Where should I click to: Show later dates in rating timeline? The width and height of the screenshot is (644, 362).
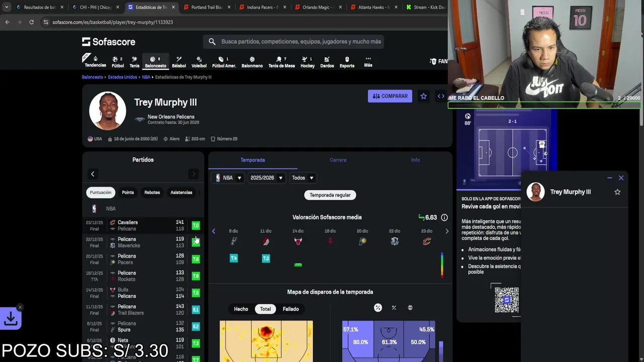[x=447, y=231]
